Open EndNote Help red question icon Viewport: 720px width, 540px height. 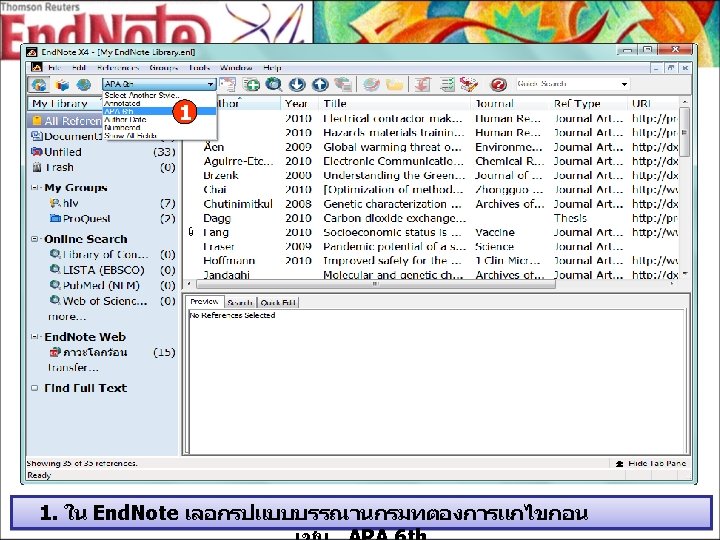point(498,84)
